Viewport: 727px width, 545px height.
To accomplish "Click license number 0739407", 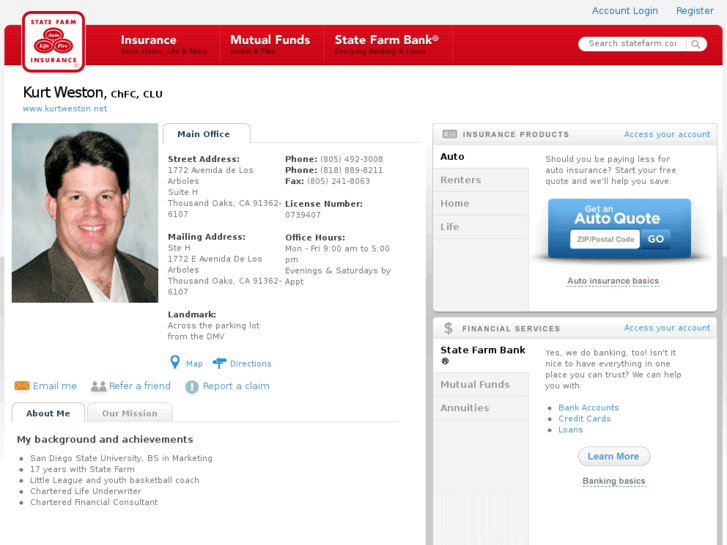I will tap(303, 215).
